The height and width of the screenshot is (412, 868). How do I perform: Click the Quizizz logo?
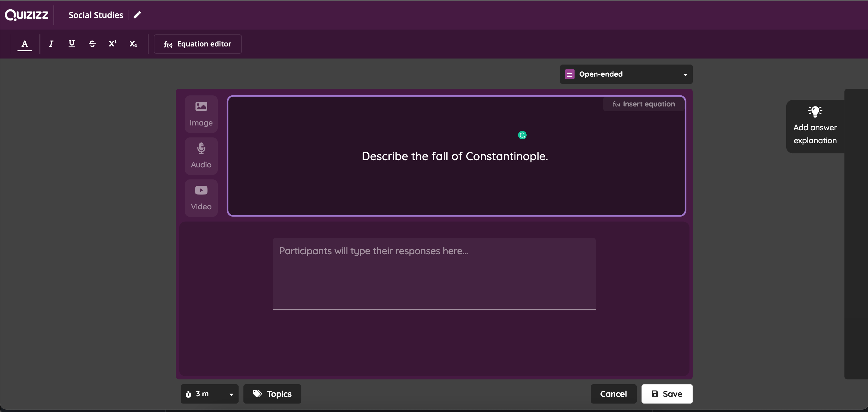(x=27, y=15)
